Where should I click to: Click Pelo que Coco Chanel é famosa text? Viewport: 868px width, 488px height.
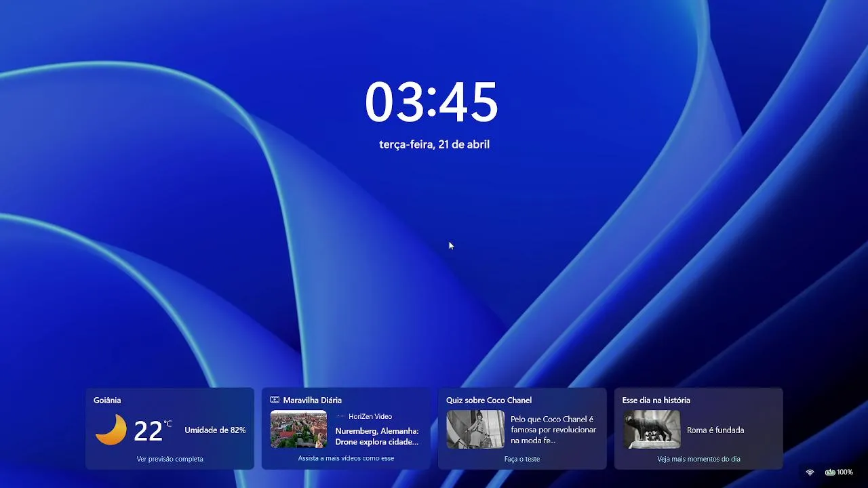click(x=553, y=430)
